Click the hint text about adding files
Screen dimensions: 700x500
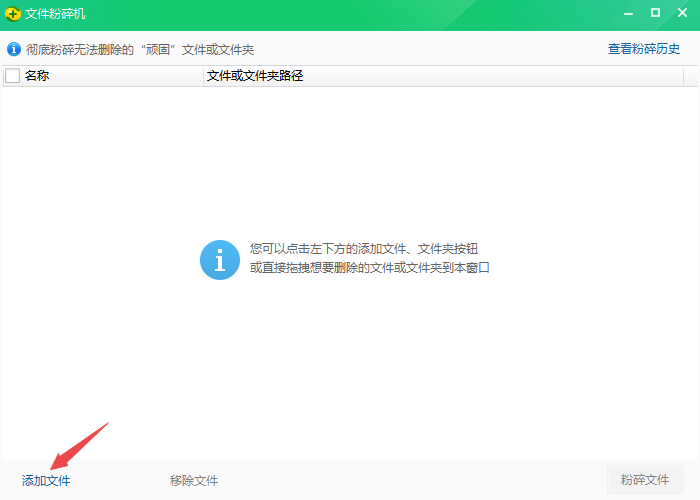click(x=370, y=249)
